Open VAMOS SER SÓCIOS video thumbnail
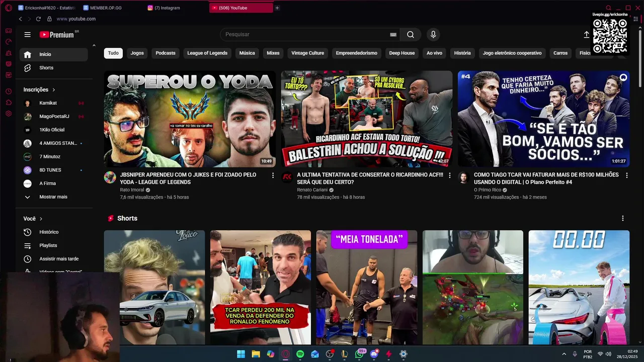 [543, 119]
